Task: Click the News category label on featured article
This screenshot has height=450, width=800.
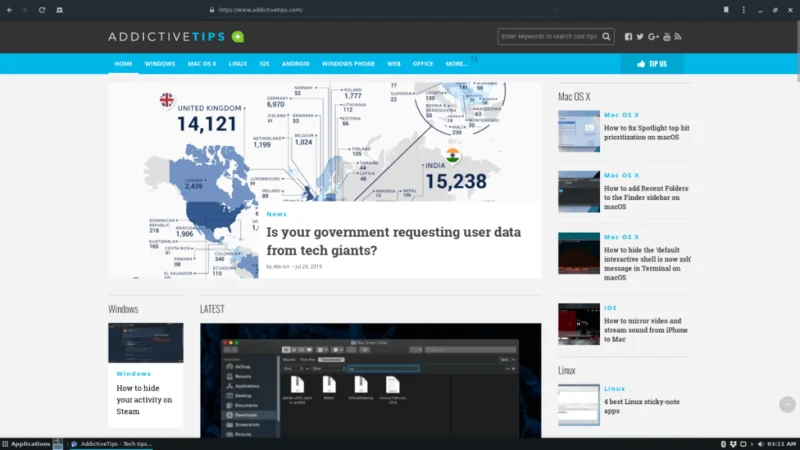Action: pos(277,214)
